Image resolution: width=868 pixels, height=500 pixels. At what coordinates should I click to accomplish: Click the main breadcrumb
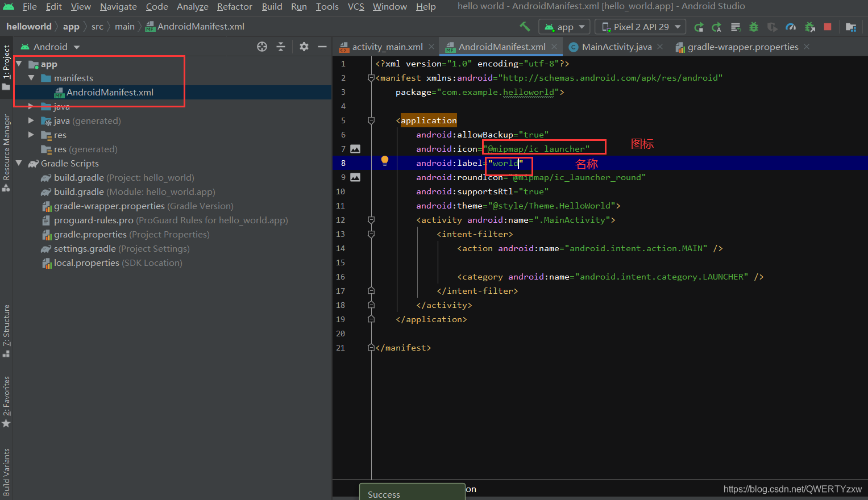[x=124, y=26]
